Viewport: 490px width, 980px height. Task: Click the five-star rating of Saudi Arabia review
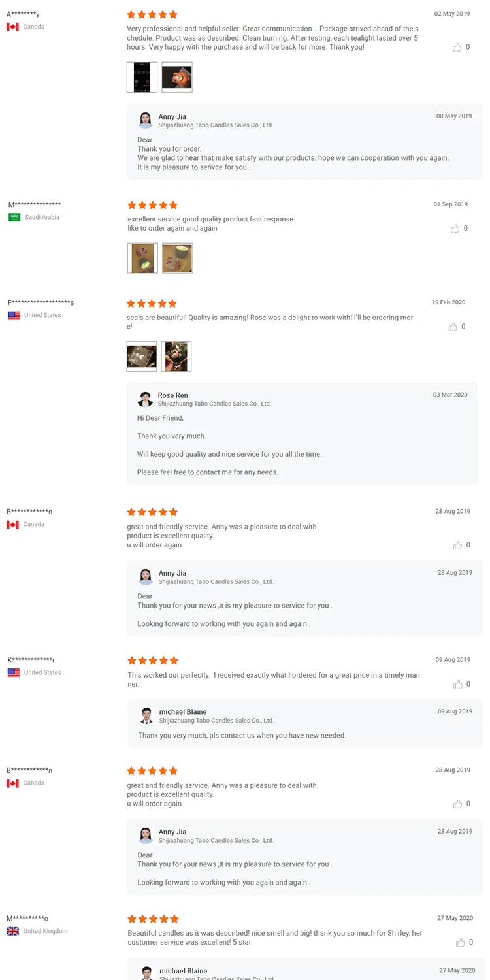(152, 205)
